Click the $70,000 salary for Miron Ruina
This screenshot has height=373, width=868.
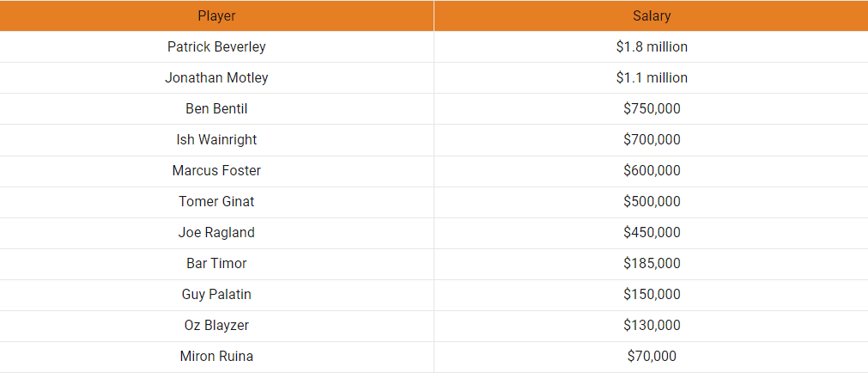pyautogui.click(x=652, y=356)
